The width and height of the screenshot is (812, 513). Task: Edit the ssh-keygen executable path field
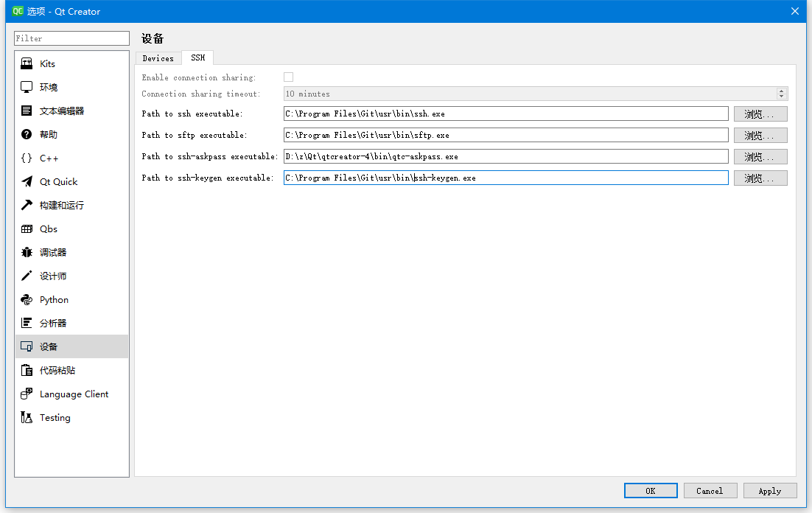point(506,177)
